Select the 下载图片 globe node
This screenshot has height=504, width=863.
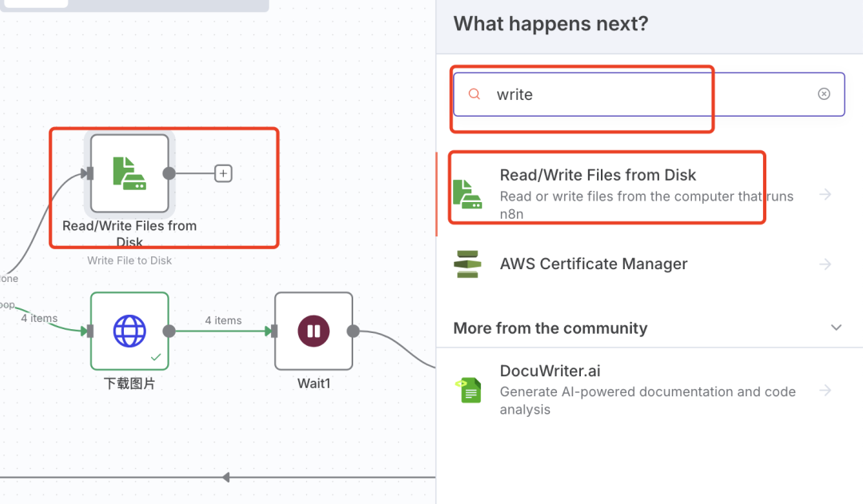click(129, 331)
